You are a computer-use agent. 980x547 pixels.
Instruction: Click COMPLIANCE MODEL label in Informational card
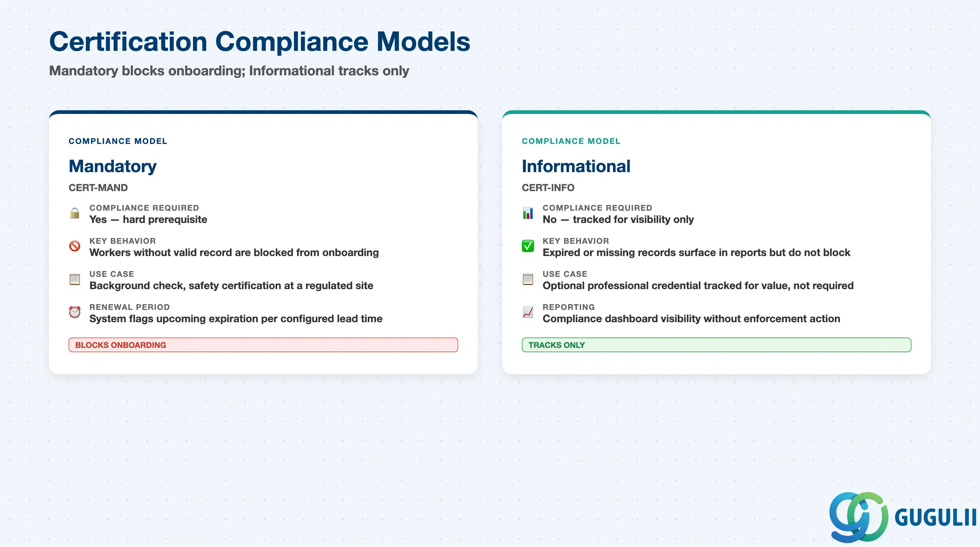pyautogui.click(x=571, y=141)
